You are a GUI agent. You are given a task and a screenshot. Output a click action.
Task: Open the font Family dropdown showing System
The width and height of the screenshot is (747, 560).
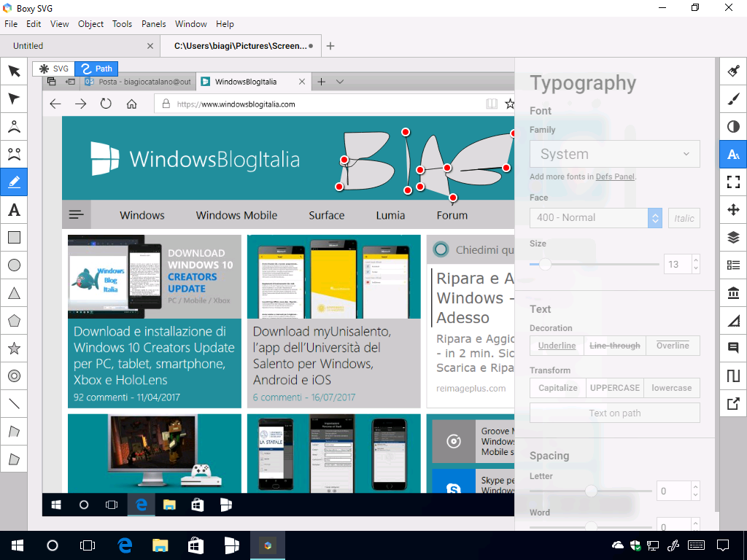[x=614, y=154]
